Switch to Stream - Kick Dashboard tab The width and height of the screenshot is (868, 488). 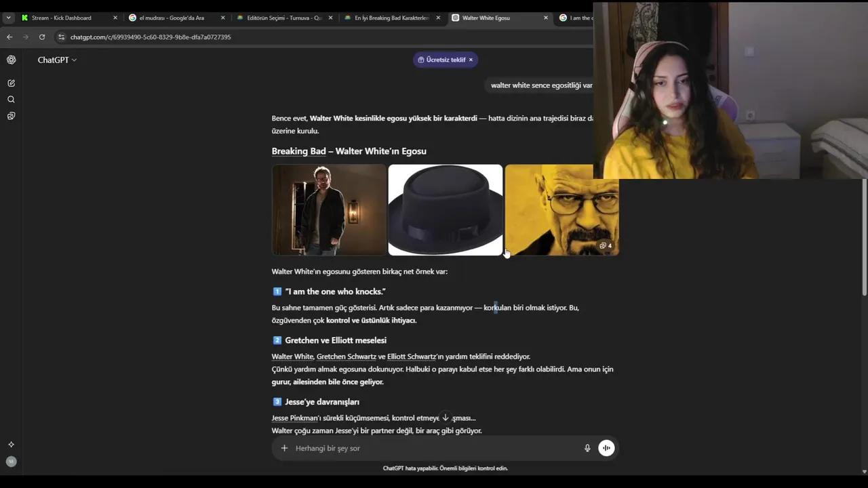(x=61, y=18)
